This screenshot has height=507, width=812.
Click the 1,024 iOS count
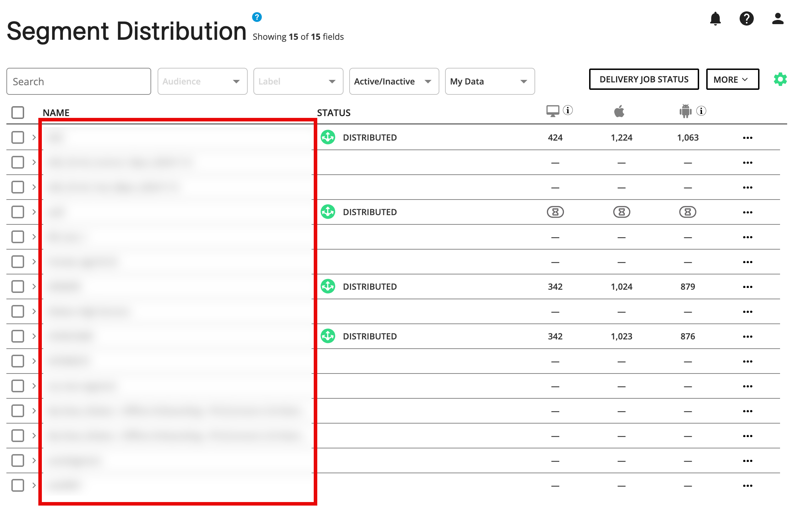pos(621,287)
